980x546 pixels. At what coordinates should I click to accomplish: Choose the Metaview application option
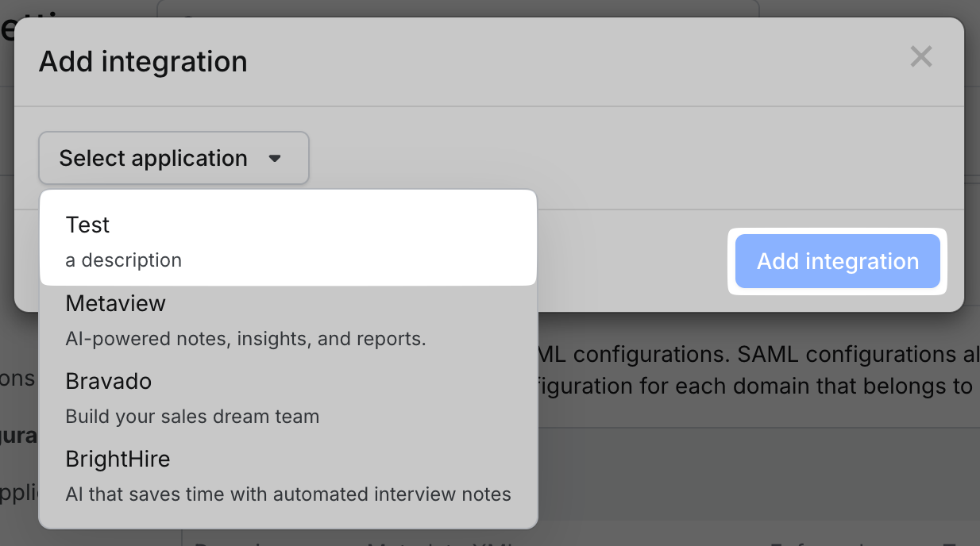coord(288,320)
